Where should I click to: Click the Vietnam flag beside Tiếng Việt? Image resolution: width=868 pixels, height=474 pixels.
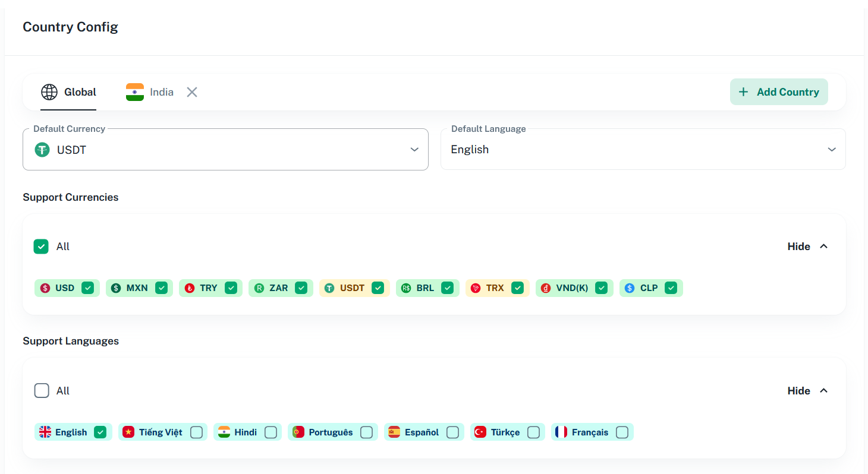(x=128, y=432)
